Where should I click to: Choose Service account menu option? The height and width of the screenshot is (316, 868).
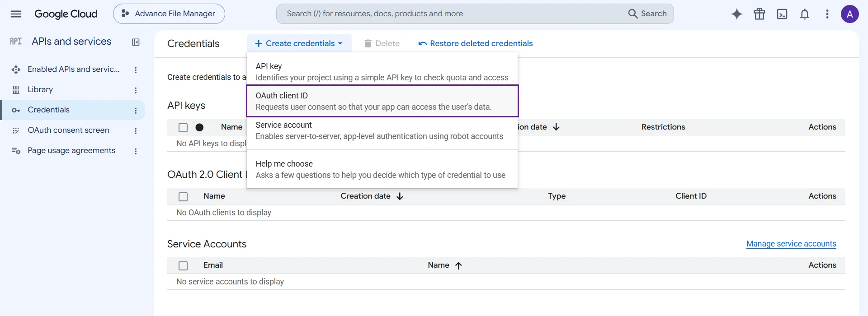pyautogui.click(x=382, y=130)
